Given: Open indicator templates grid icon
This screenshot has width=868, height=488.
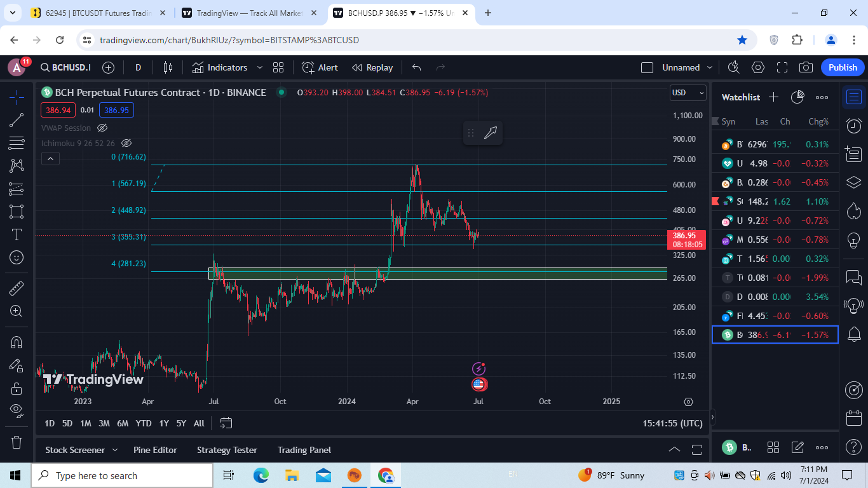Looking at the screenshot, I should pyautogui.click(x=278, y=67).
